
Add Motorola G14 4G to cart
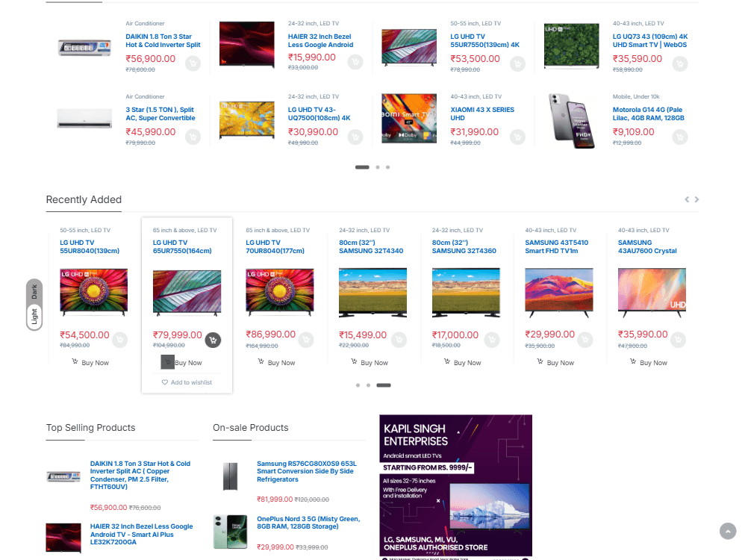click(679, 137)
